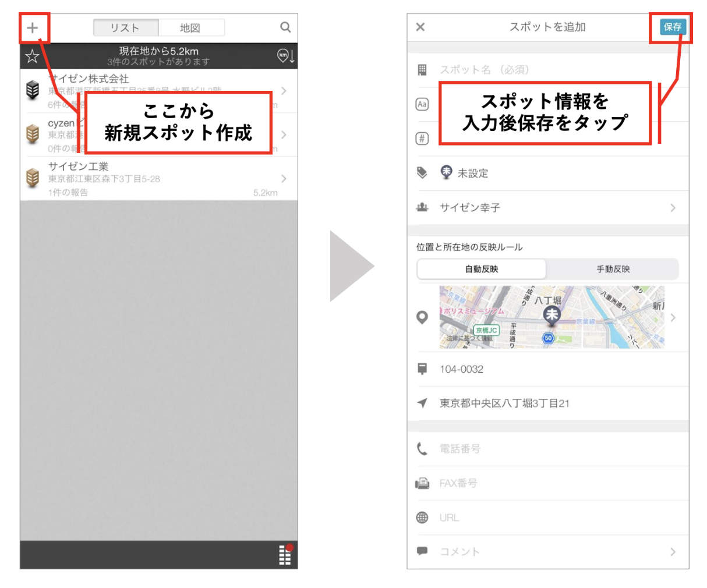The height and width of the screenshot is (588, 707).
Task: Open the サイゼン幸子 assignee row
Action: pyautogui.click(x=547, y=208)
